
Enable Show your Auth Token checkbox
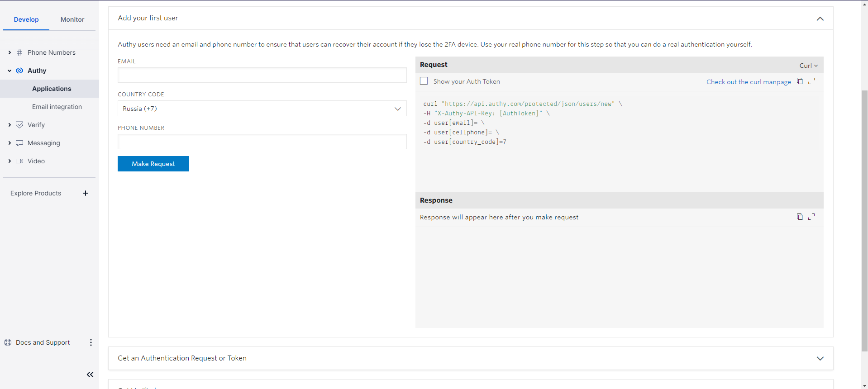[424, 81]
